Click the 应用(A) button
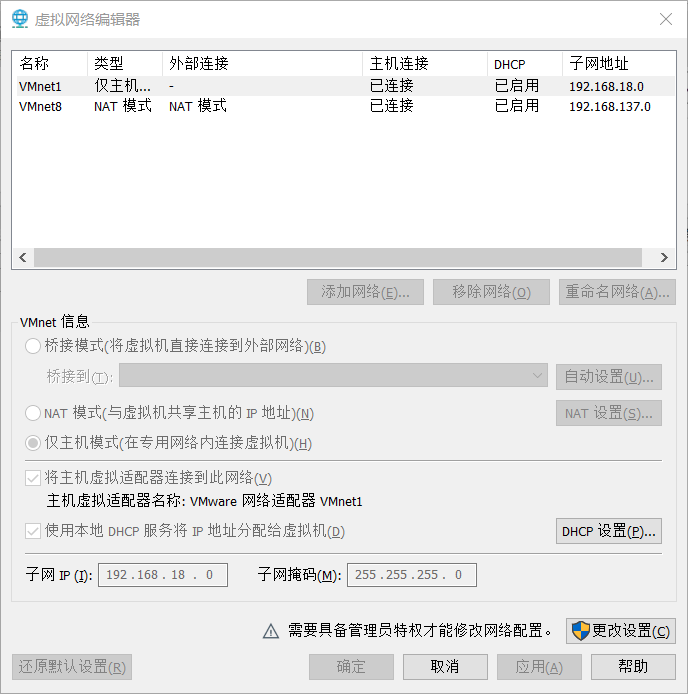This screenshot has height=694, width=688. point(539,667)
